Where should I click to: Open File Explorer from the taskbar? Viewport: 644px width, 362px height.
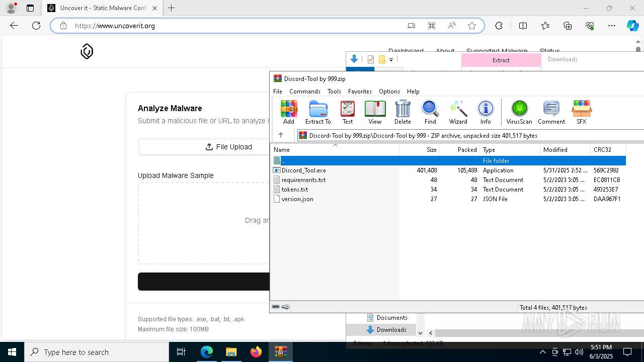click(x=231, y=352)
